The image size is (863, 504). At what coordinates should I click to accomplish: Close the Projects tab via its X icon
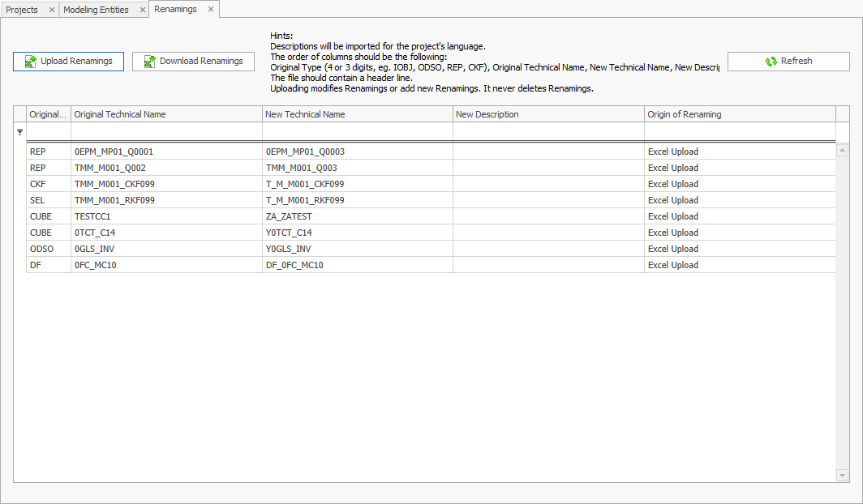pyautogui.click(x=51, y=9)
